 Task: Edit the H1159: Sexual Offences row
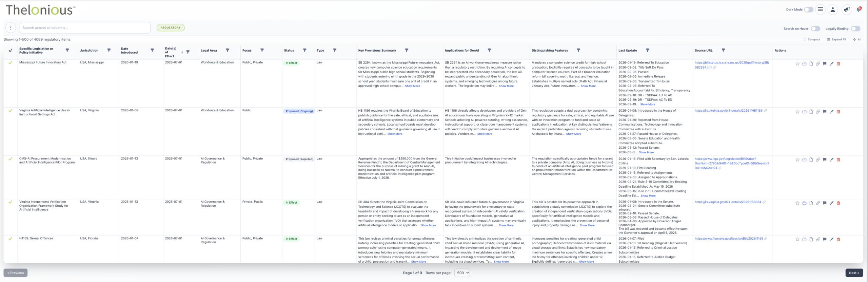[831, 240]
